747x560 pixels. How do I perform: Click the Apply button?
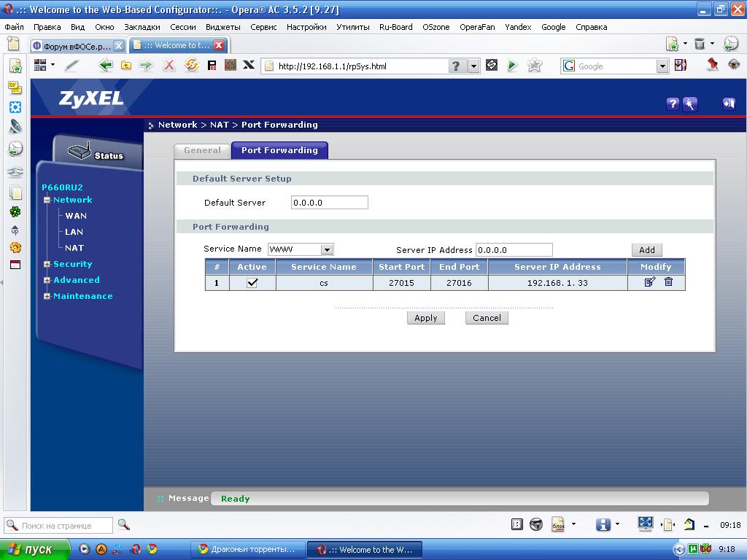(x=425, y=318)
